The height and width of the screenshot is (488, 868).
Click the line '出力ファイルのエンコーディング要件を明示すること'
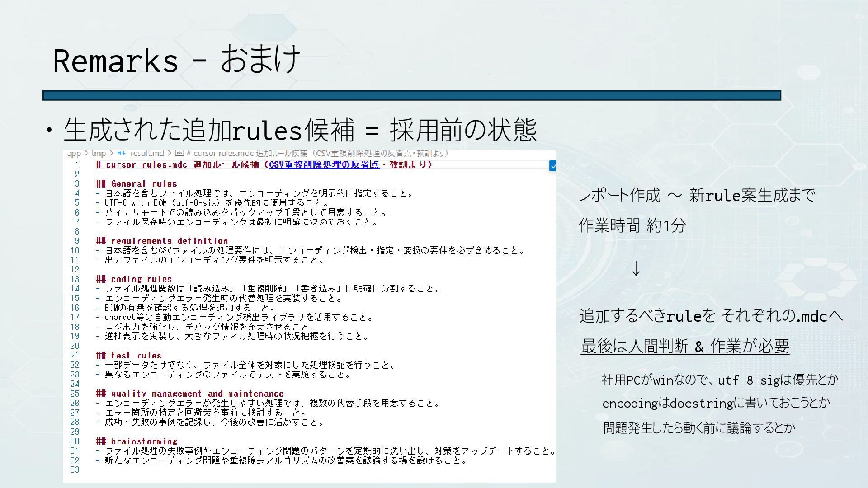[211, 260]
